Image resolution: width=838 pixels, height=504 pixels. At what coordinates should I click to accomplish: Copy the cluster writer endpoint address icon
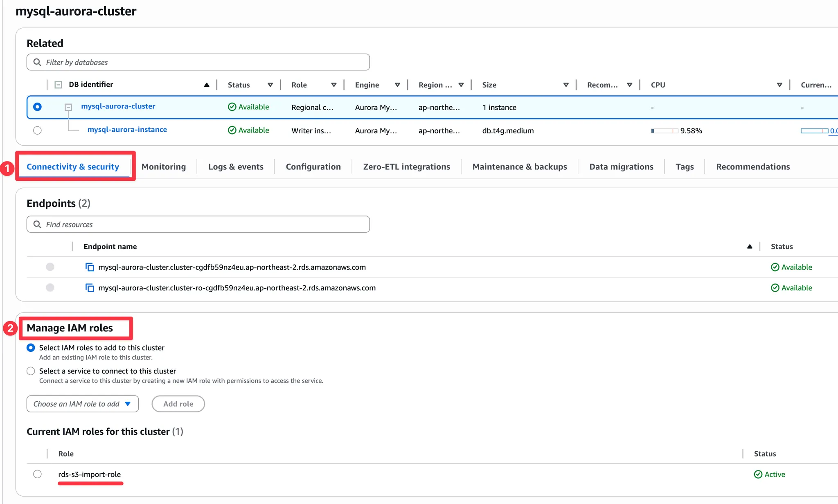90,267
